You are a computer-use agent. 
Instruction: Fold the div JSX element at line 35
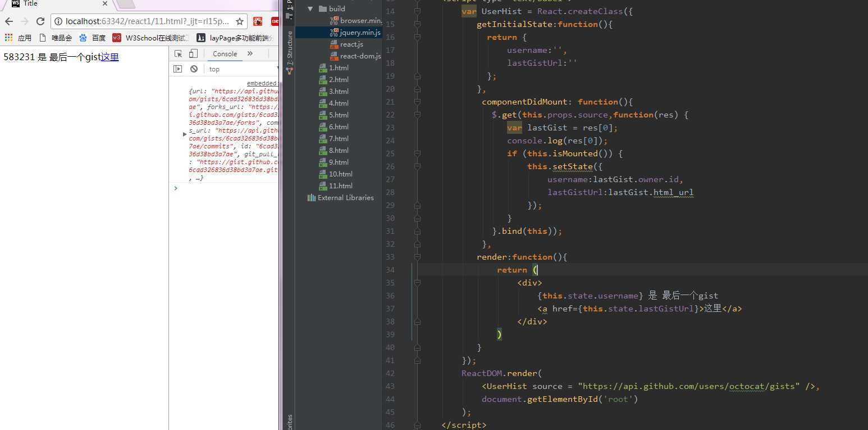[417, 283]
